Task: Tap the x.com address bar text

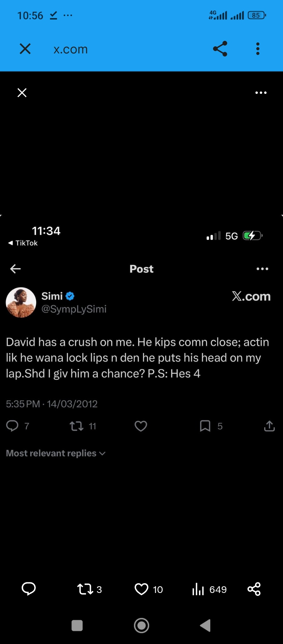Action: pos(71,49)
